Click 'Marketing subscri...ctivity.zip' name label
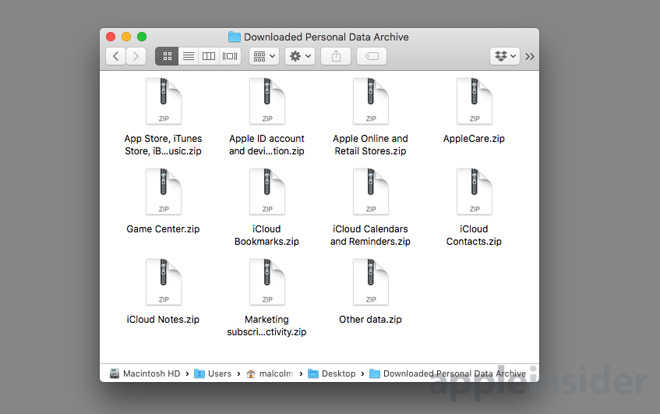The height and width of the screenshot is (414, 660). (x=267, y=326)
